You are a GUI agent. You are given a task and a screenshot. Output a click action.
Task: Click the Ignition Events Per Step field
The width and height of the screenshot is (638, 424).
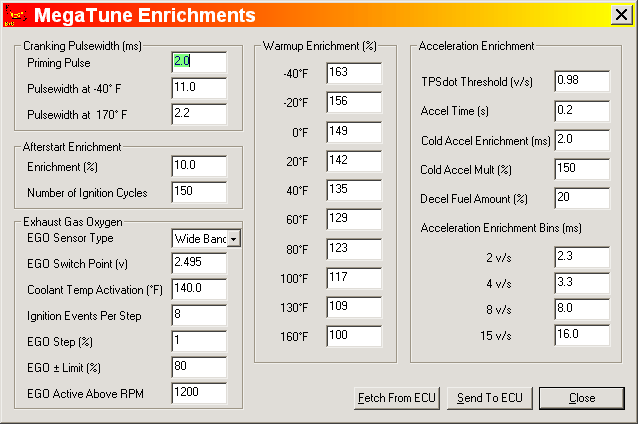(x=198, y=315)
